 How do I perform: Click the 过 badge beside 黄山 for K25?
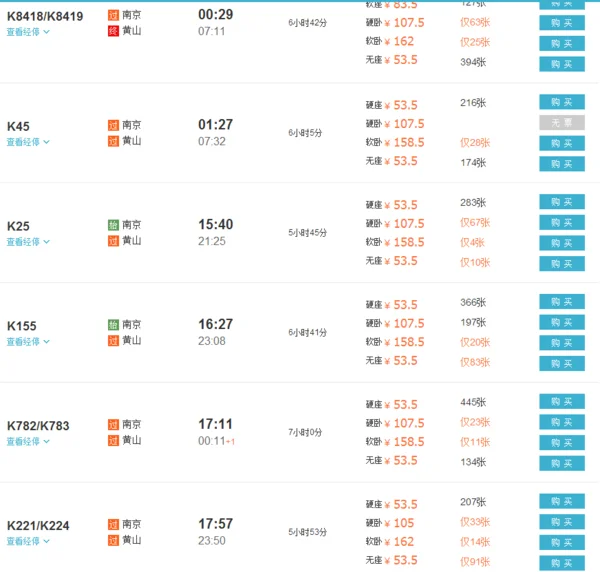tap(113, 241)
